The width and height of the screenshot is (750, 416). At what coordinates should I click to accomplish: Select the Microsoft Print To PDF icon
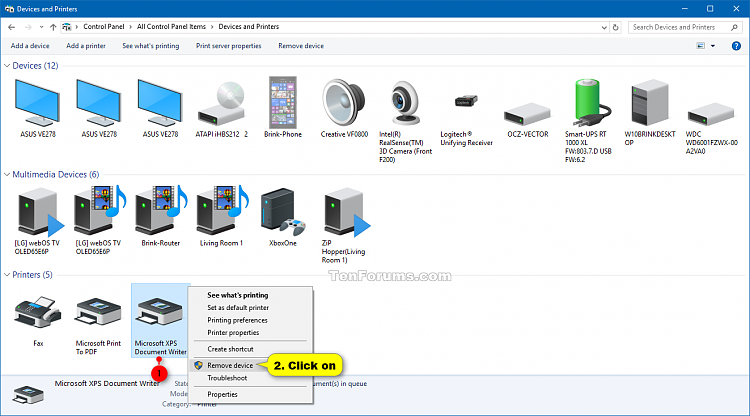(99, 312)
